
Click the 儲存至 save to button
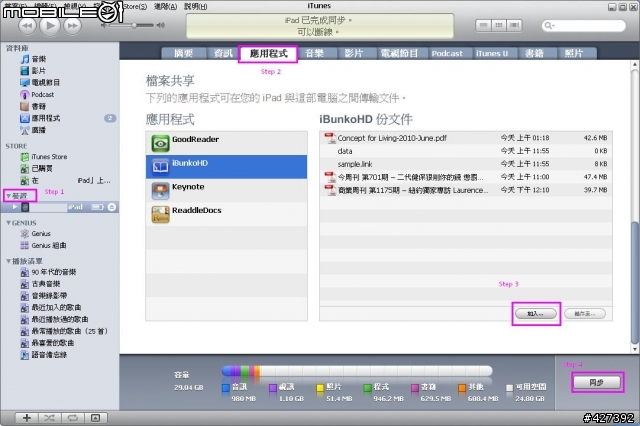(x=585, y=313)
